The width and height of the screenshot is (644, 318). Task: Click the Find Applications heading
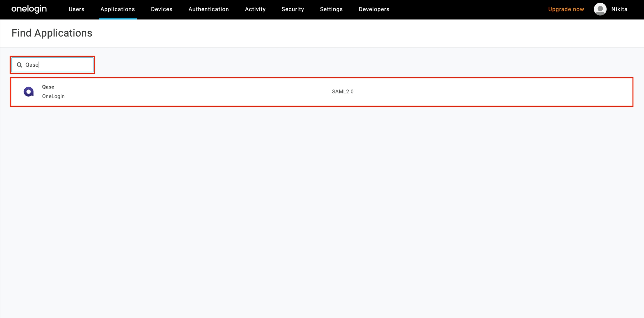click(x=52, y=33)
